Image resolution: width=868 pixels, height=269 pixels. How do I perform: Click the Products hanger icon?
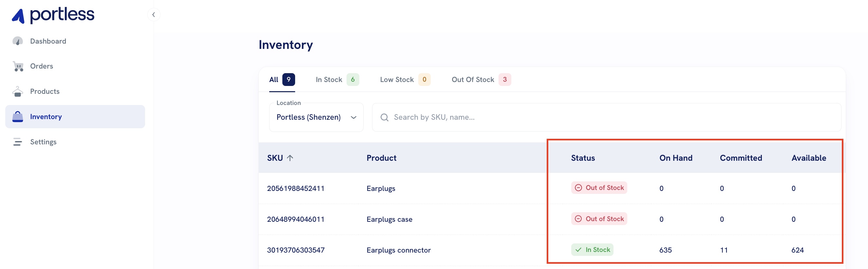pyautogui.click(x=17, y=92)
